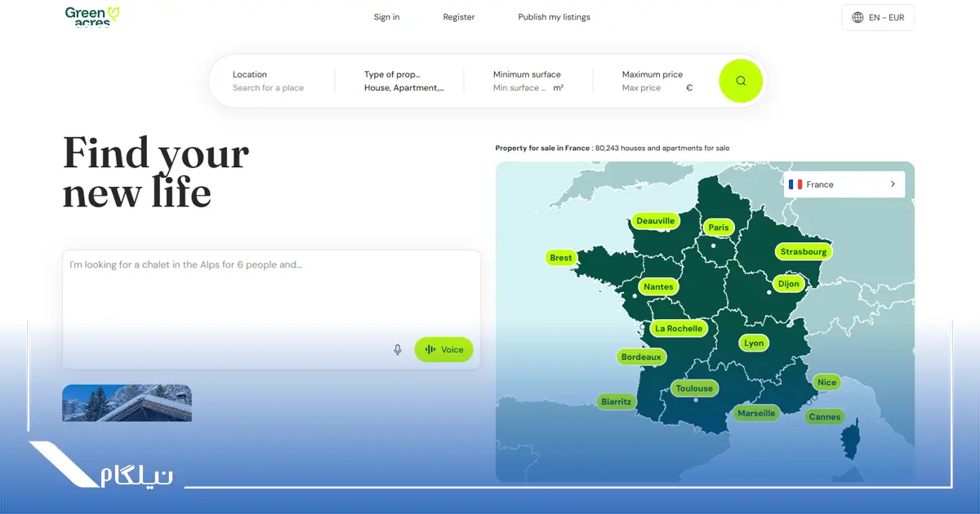Viewport: 980px width, 514px height.
Task: Click the globe icon next to EN - EUR
Action: 857,17
